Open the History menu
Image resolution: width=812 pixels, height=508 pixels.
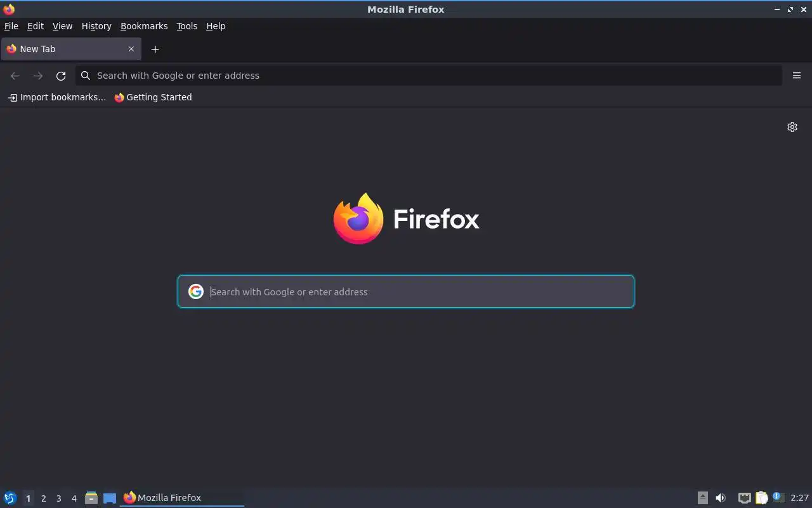(x=96, y=26)
